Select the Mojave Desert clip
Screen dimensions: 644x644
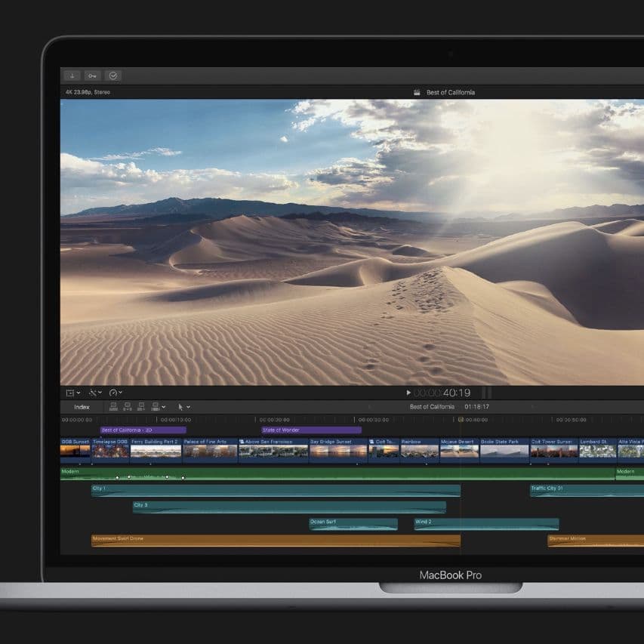click(459, 451)
